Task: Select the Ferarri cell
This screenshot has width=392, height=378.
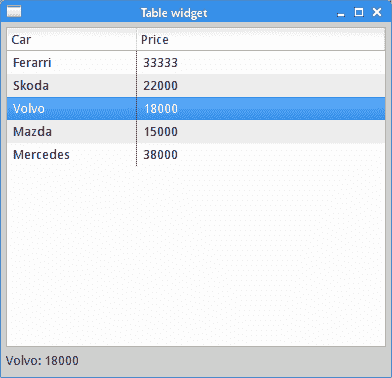Action: [x=72, y=63]
